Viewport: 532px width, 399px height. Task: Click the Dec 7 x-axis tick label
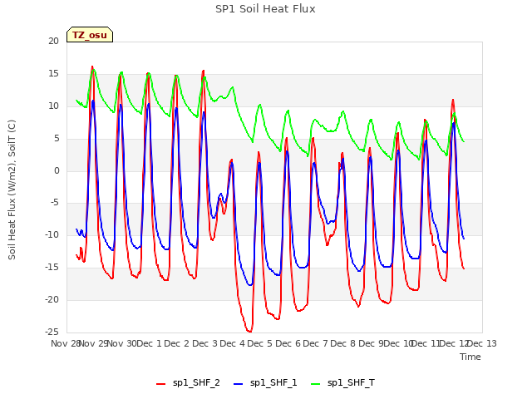316,343
